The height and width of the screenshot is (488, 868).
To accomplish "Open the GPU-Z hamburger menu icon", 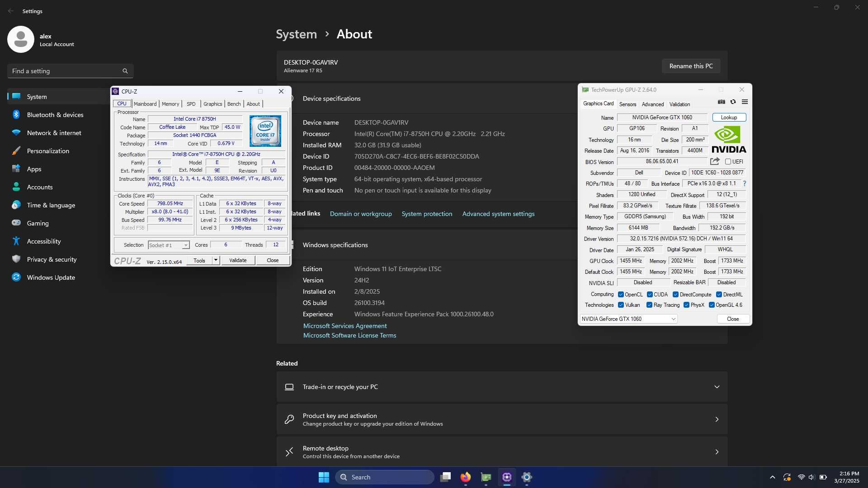I will pyautogui.click(x=745, y=102).
